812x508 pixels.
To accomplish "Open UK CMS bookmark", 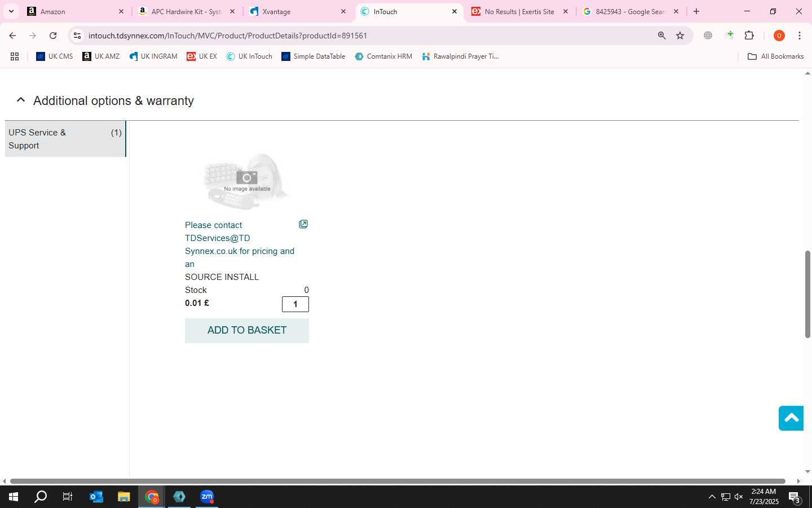I will click(55, 56).
